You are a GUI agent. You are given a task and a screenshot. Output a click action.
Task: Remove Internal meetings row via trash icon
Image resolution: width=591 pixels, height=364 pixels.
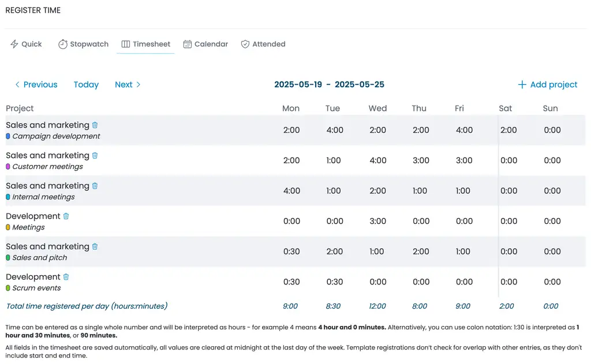pyautogui.click(x=95, y=186)
